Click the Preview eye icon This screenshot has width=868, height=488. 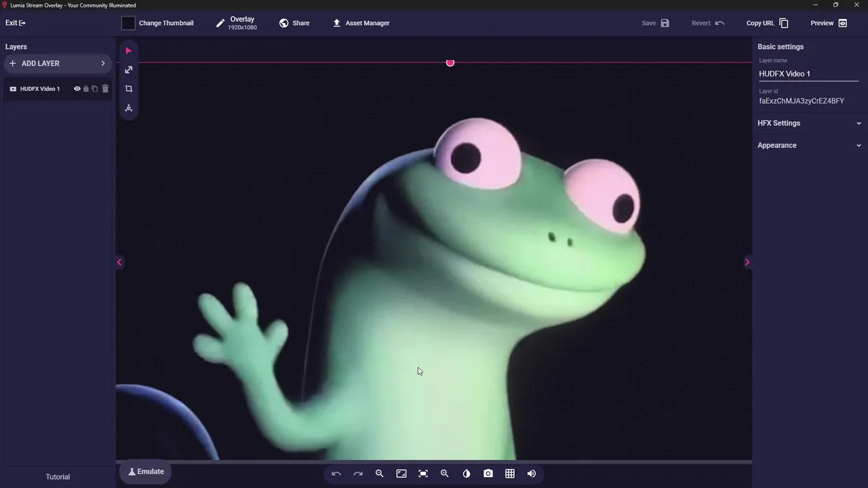click(843, 23)
